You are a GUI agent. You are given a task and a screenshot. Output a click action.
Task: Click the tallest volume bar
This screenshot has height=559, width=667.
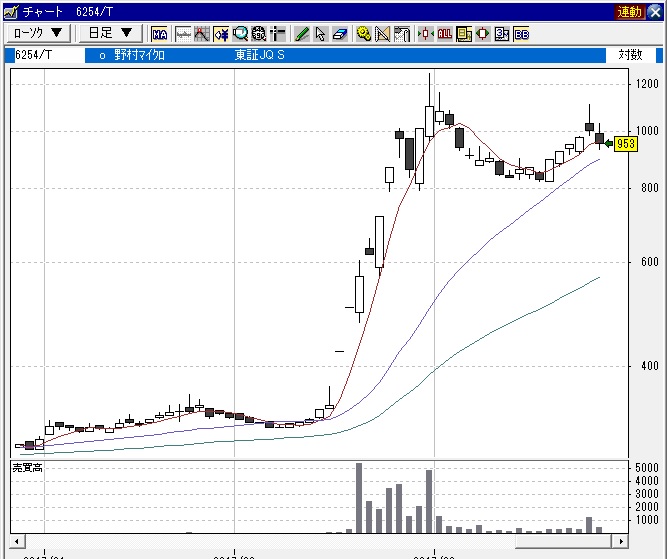click(x=359, y=498)
